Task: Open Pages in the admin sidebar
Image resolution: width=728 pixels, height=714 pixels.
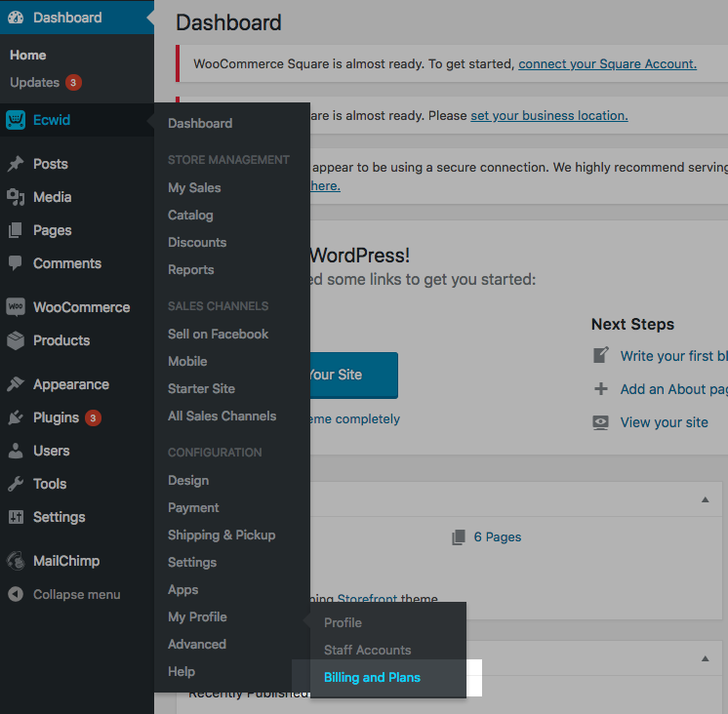Action: click(53, 230)
